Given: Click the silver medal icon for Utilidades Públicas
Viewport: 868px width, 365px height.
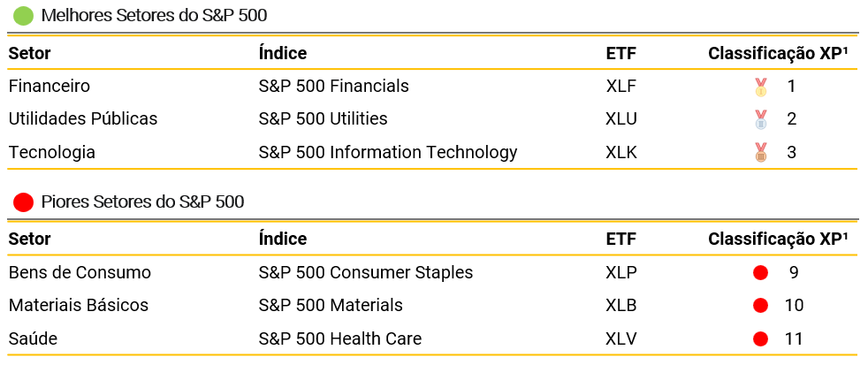Looking at the screenshot, I should [x=760, y=119].
